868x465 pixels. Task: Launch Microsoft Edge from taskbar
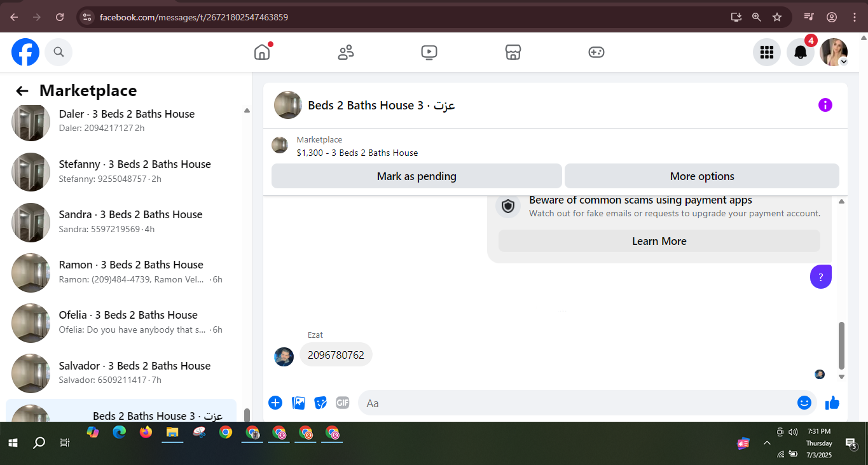(x=120, y=433)
